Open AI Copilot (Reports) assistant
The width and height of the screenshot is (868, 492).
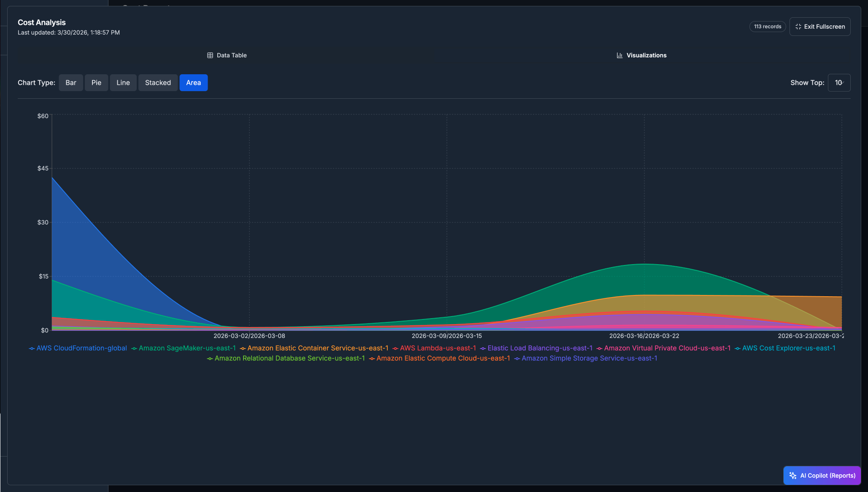(822, 476)
